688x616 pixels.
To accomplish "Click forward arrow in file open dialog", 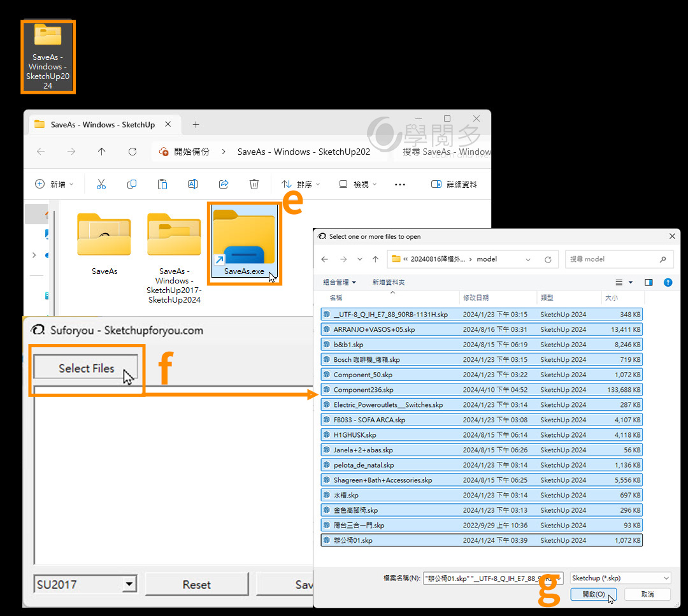I will (343, 259).
